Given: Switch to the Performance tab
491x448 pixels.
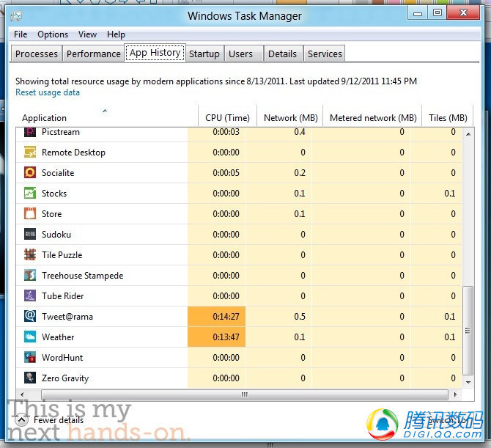Looking at the screenshot, I should [93, 54].
